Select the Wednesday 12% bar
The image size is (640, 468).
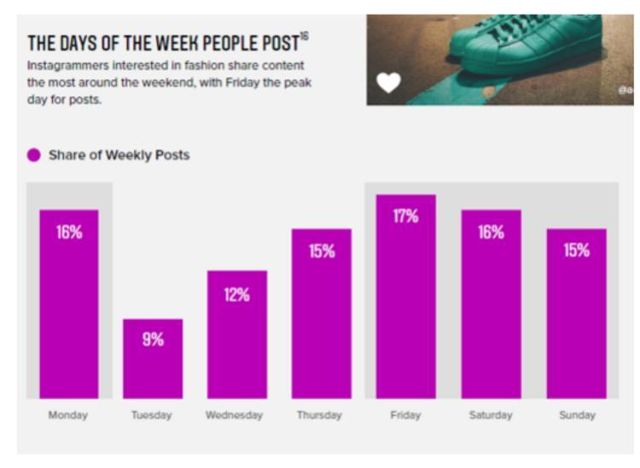pos(237,334)
